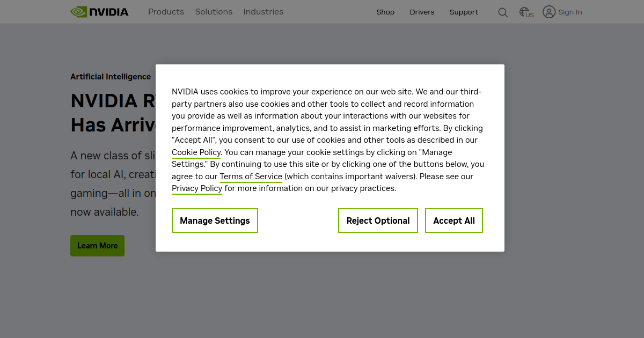Screen dimensions: 644x338
Task: Open the Drivers page
Action: click(422, 12)
